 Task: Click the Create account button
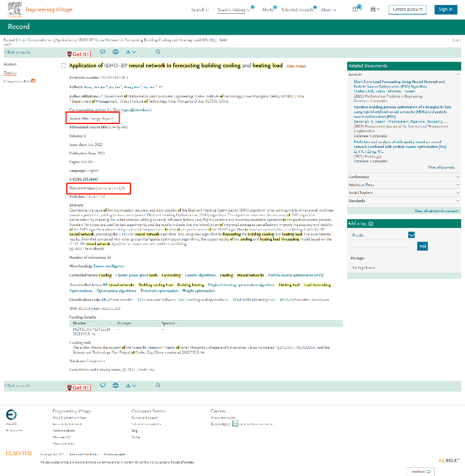(408, 9)
